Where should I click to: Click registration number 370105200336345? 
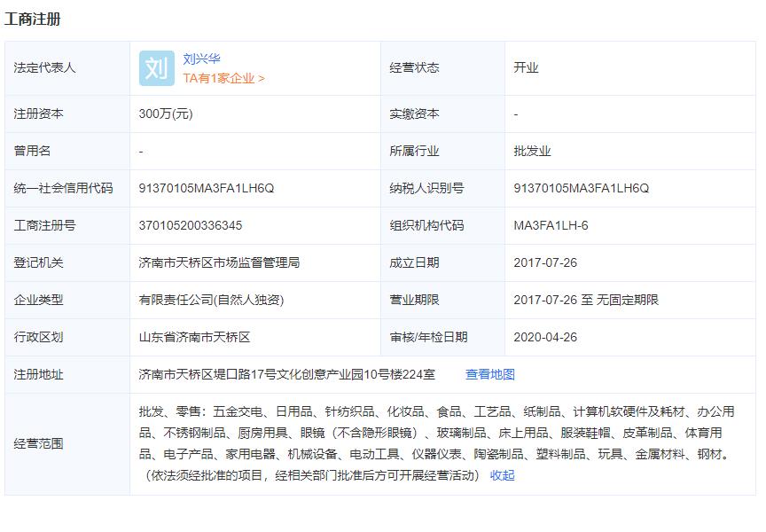coord(191,225)
